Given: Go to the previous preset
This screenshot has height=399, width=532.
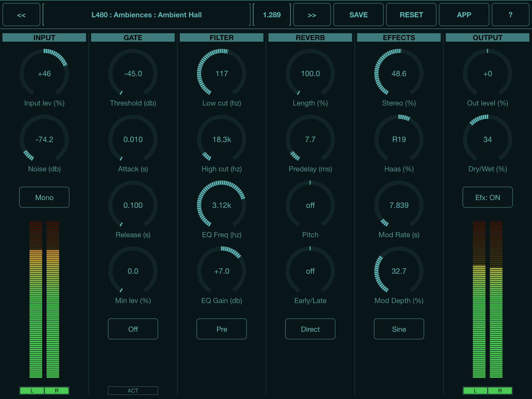Looking at the screenshot, I should tap(21, 15).
